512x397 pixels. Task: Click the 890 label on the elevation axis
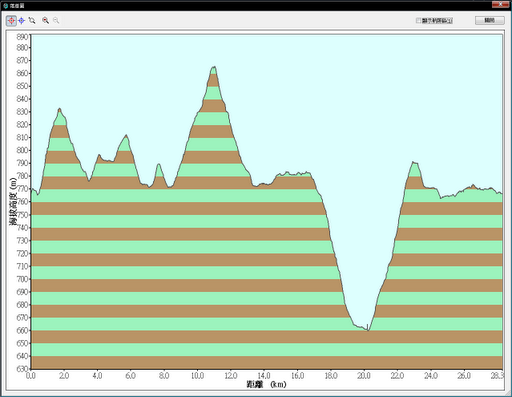22,36
